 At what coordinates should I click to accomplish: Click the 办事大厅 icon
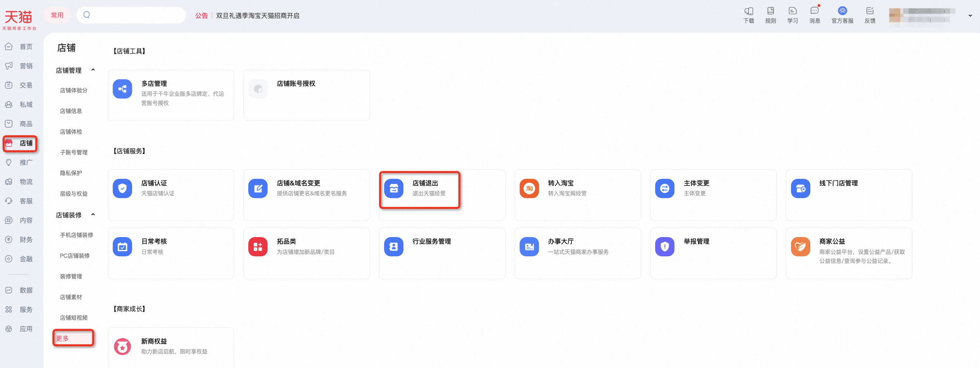coord(529,247)
